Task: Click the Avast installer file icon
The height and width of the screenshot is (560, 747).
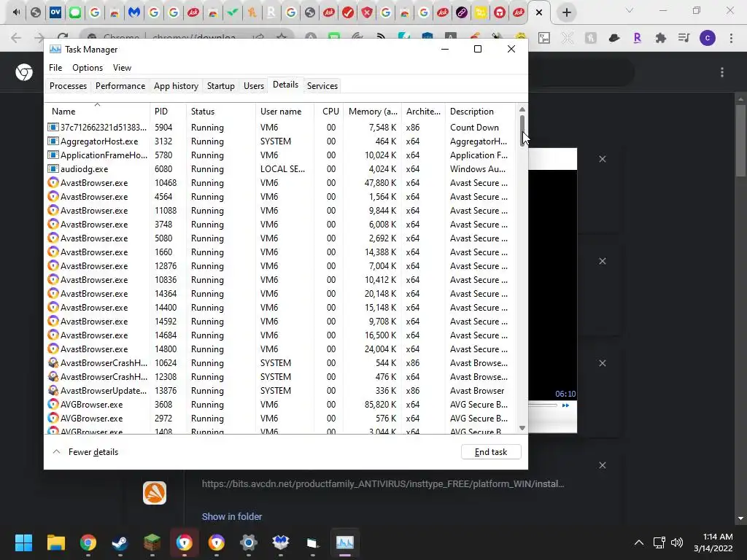Action: coord(155,492)
